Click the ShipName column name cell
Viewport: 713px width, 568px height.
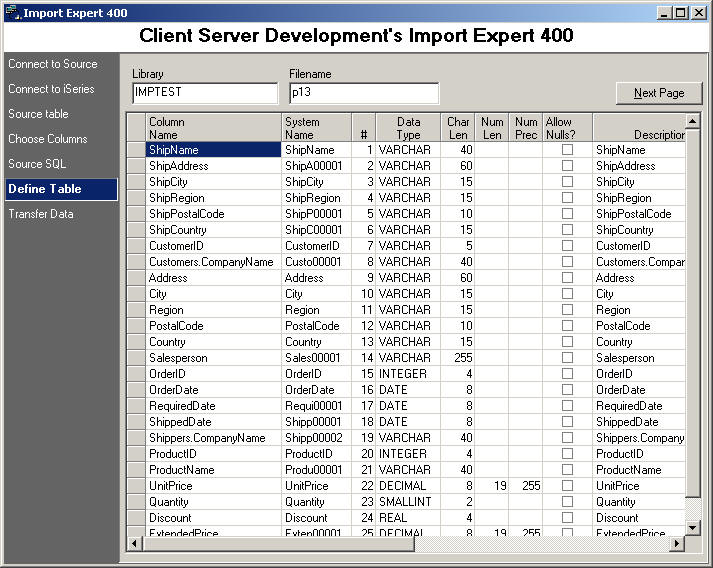tap(213, 150)
